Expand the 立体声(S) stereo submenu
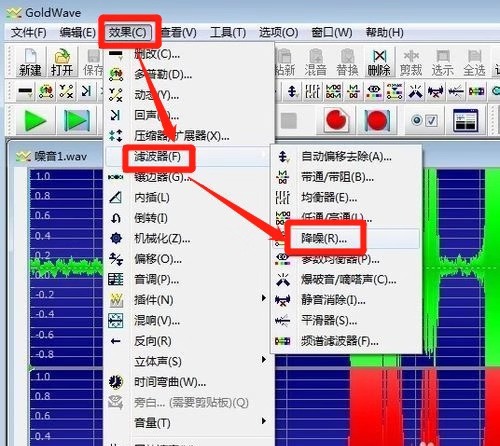The width and height of the screenshot is (500, 446). tap(188, 361)
